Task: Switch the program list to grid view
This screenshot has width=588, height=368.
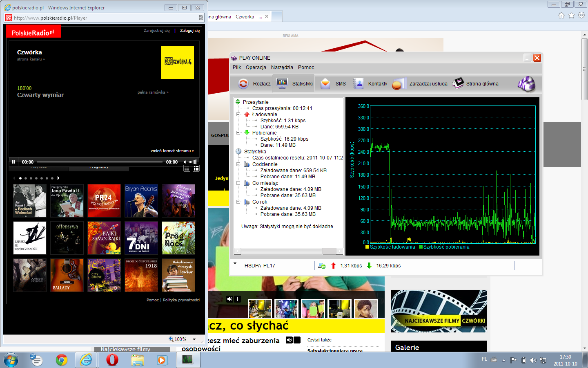Action: (x=196, y=168)
